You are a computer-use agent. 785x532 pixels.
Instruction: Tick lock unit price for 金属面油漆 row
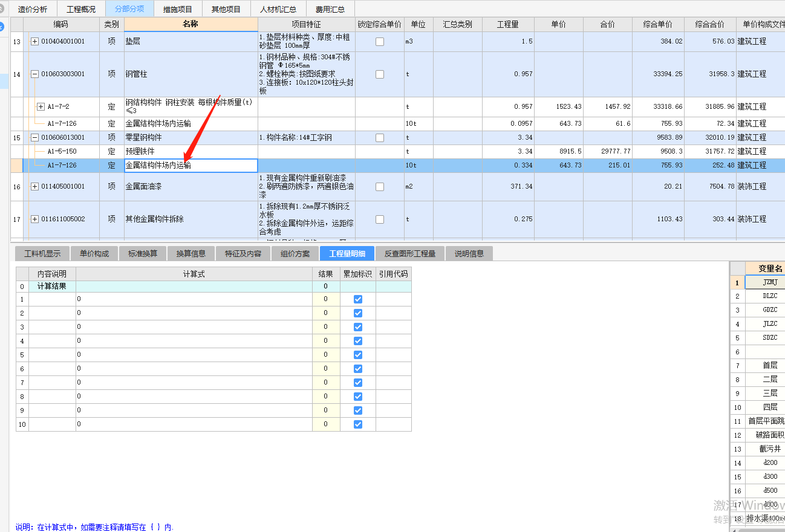tap(380, 187)
